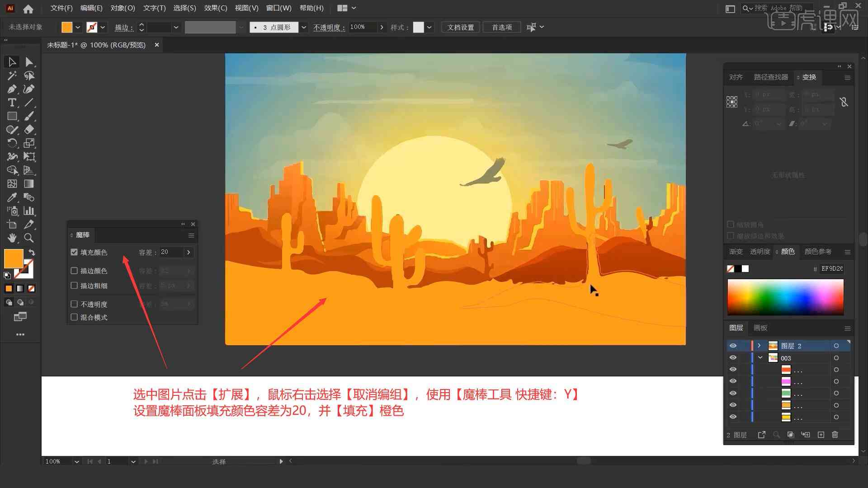Click the orange fill color swatch
The height and width of the screenshot is (488, 868).
(13, 258)
